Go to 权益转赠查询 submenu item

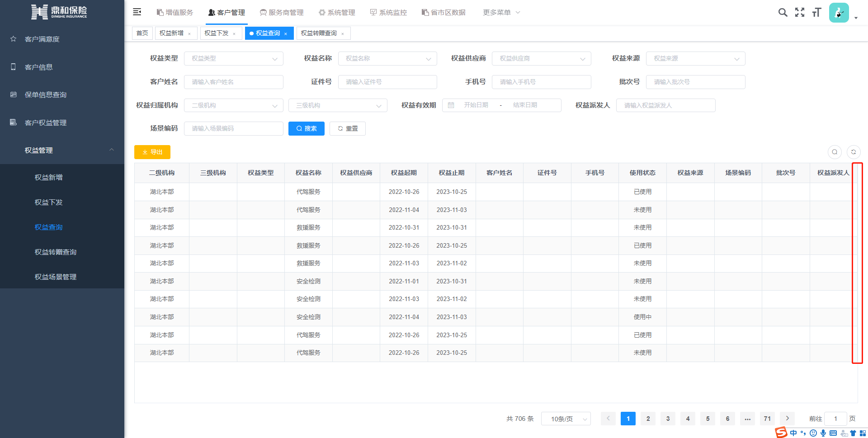62,252
